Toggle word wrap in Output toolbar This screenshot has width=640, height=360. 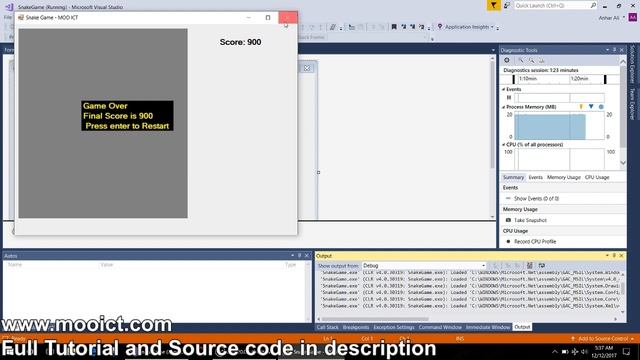tap(542, 265)
